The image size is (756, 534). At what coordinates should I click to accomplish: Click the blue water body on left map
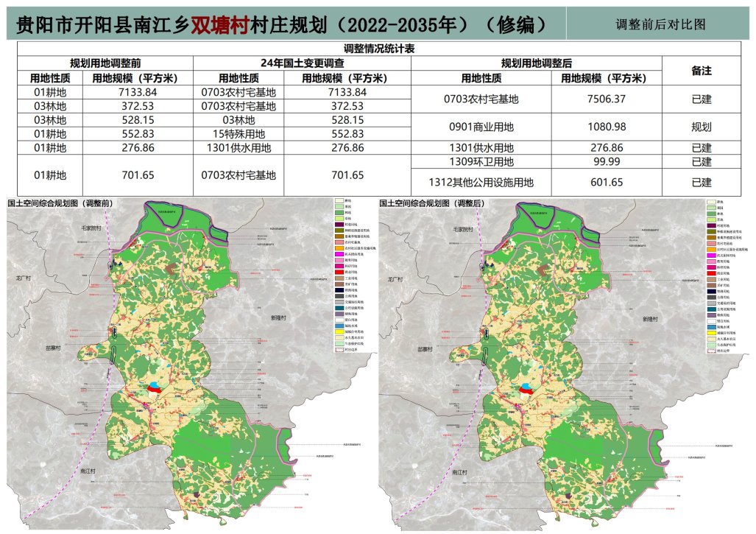(155, 385)
